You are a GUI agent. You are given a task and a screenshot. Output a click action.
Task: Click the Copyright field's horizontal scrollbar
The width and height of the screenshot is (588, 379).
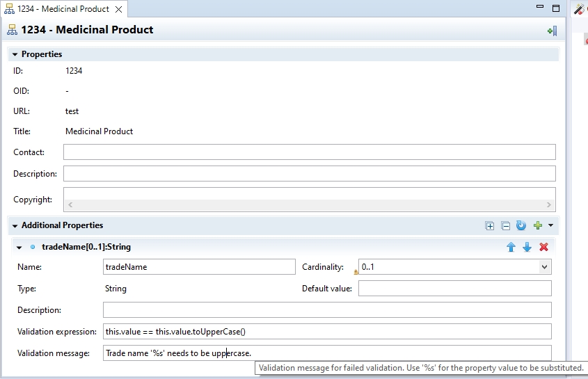pyautogui.click(x=309, y=205)
